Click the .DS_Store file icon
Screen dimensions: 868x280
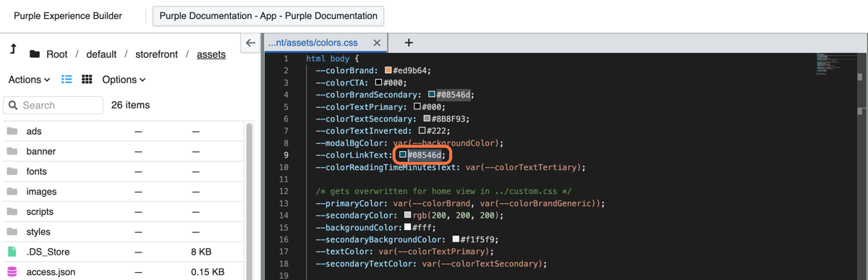(12, 252)
